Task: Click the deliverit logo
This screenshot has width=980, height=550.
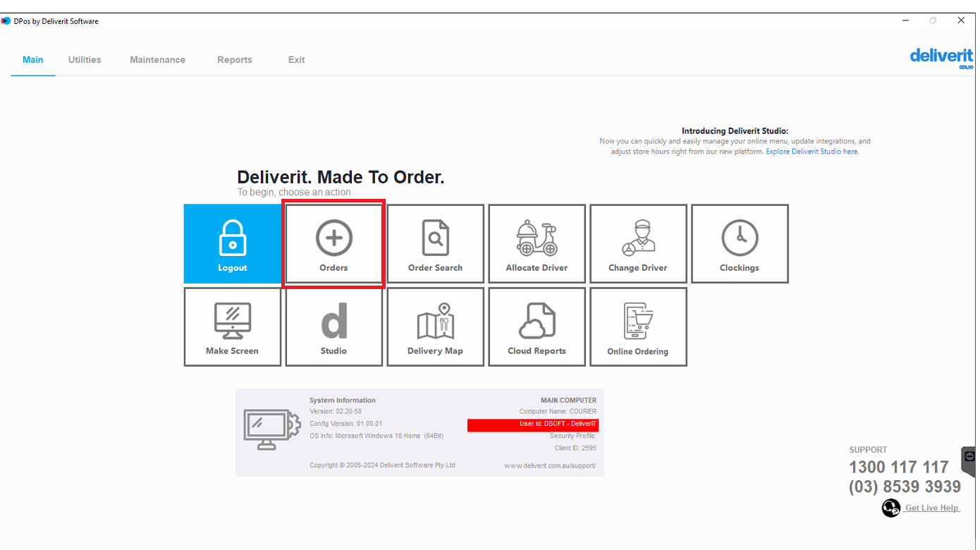Action: pos(941,57)
